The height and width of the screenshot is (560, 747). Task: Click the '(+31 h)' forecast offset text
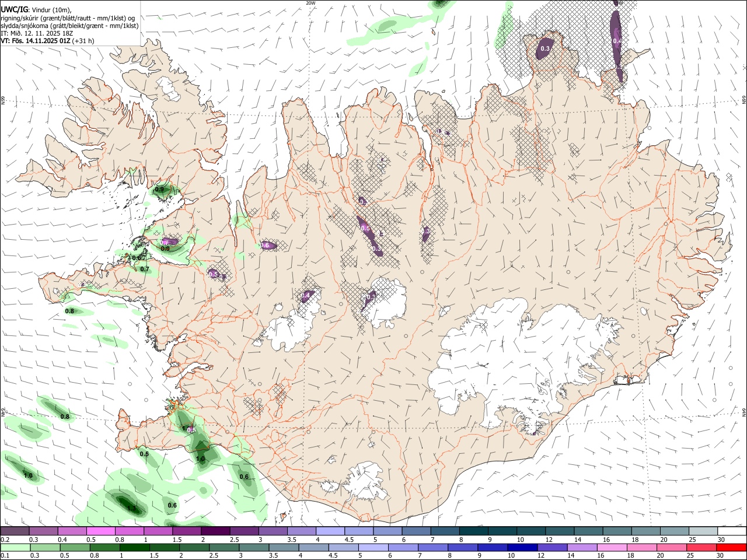tap(83, 41)
